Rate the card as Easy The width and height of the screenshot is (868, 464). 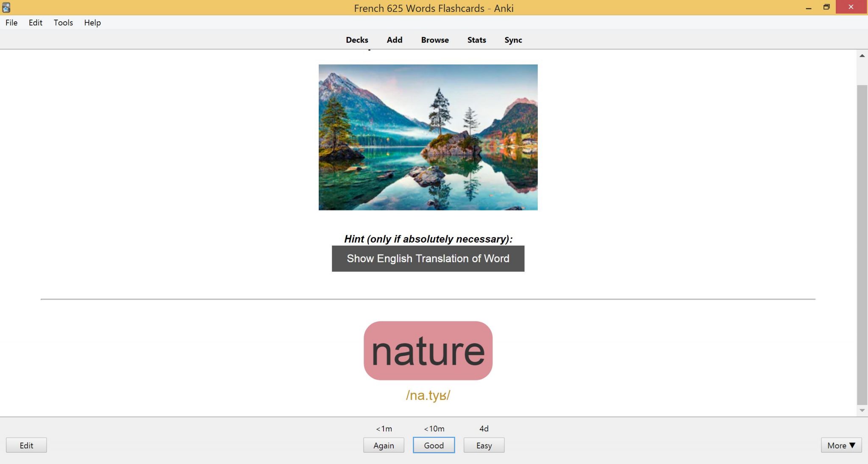484,445
